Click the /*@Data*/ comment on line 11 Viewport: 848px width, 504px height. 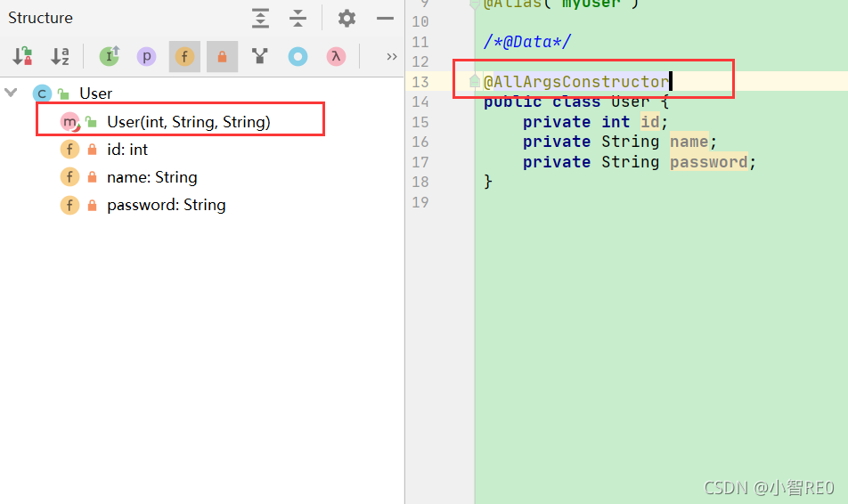click(x=526, y=42)
